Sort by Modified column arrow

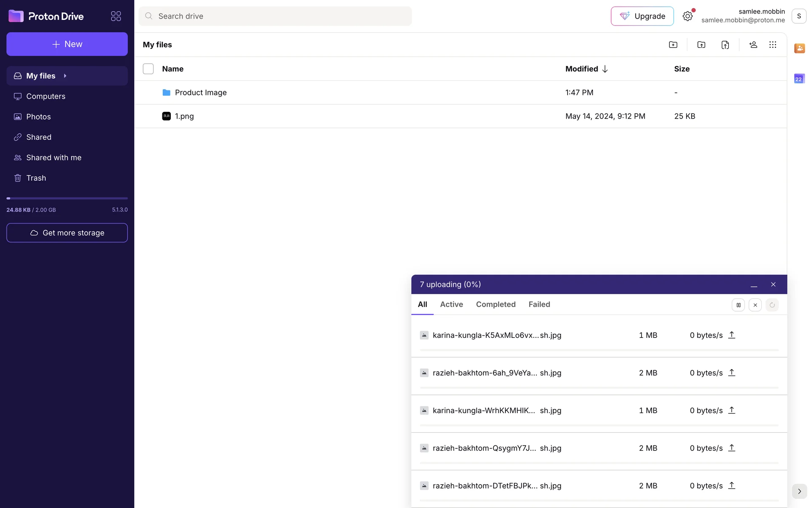pos(605,69)
